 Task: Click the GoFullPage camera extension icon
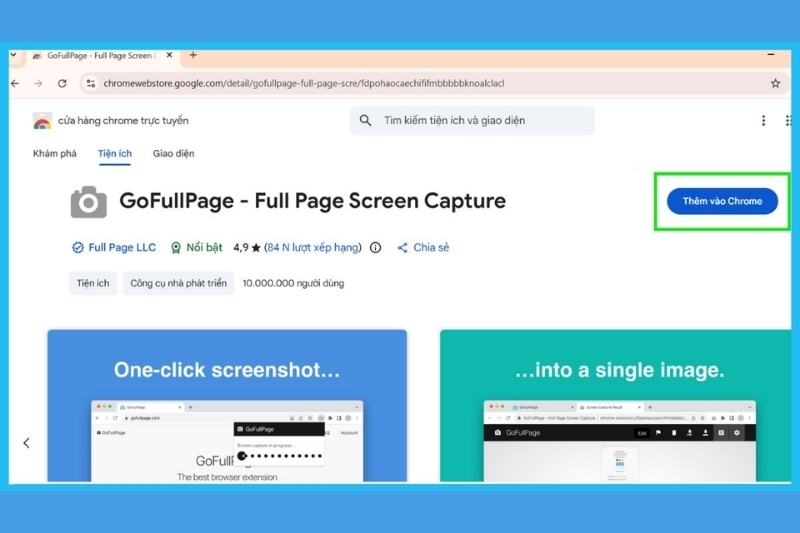click(89, 202)
